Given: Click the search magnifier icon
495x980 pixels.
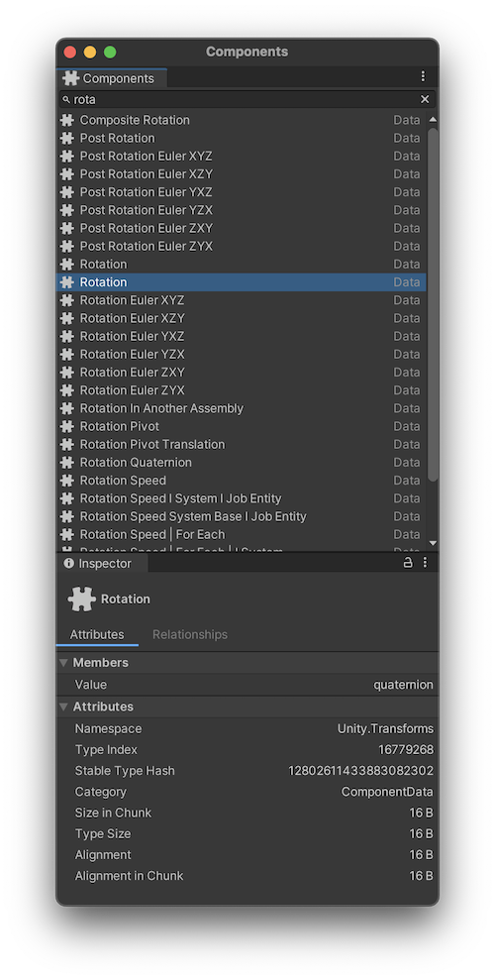Looking at the screenshot, I should pyautogui.click(x=66, y=99).
